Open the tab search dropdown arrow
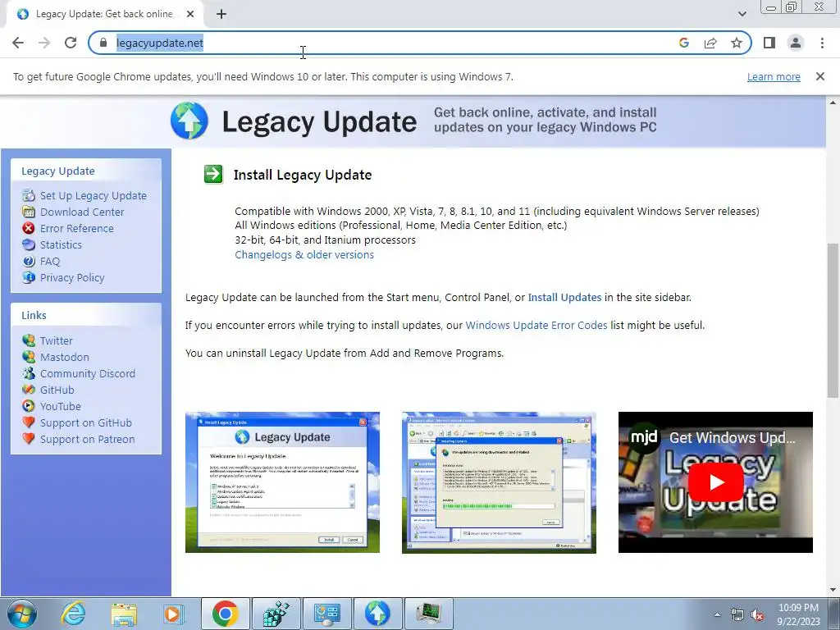 (742, 14)
